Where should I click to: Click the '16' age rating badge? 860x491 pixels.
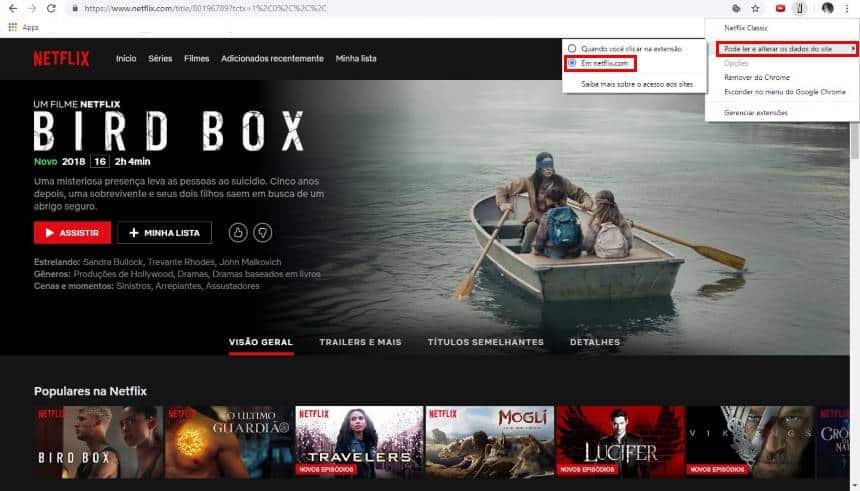[100, 161]
